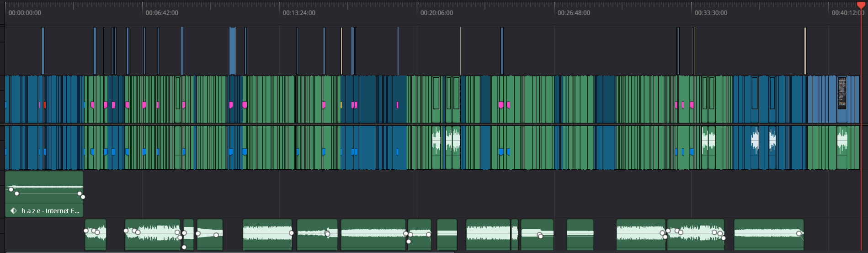Select the rightmost beige clip on top track
Screen dimensions: 868x253
point(805,50)
